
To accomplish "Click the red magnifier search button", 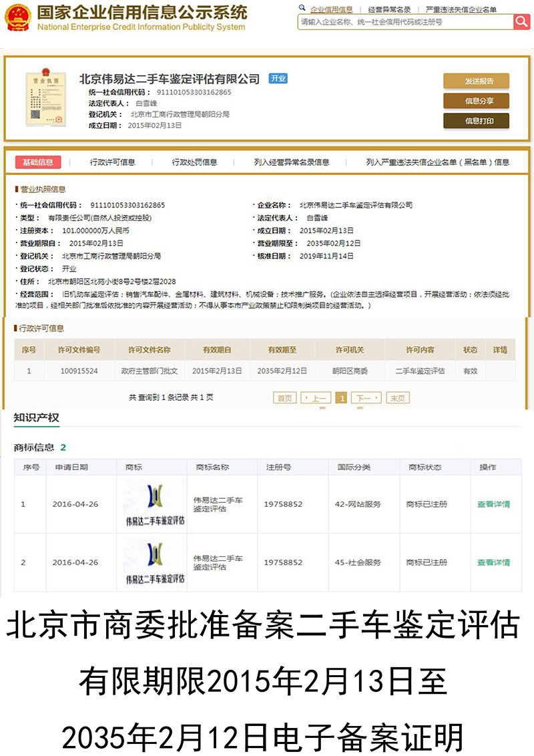I will (521, 21).
